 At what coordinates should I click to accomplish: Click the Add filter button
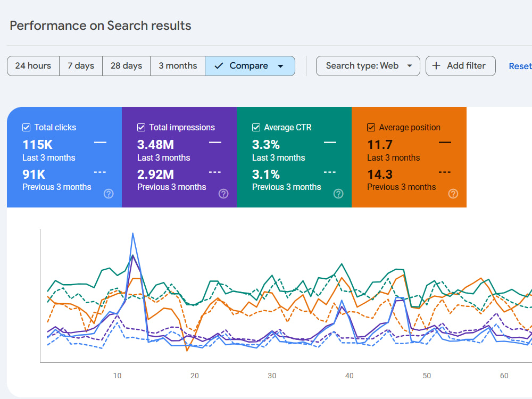click(x=460, y=66)
